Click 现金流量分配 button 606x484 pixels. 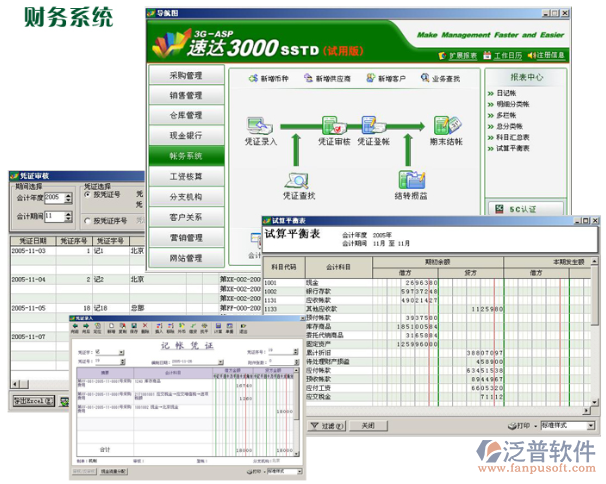114,471
